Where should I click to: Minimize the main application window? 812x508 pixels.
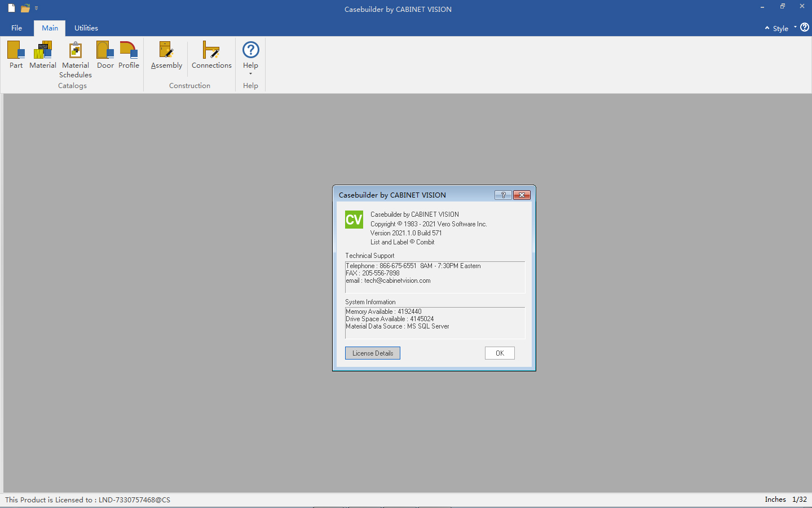[762, 7]
